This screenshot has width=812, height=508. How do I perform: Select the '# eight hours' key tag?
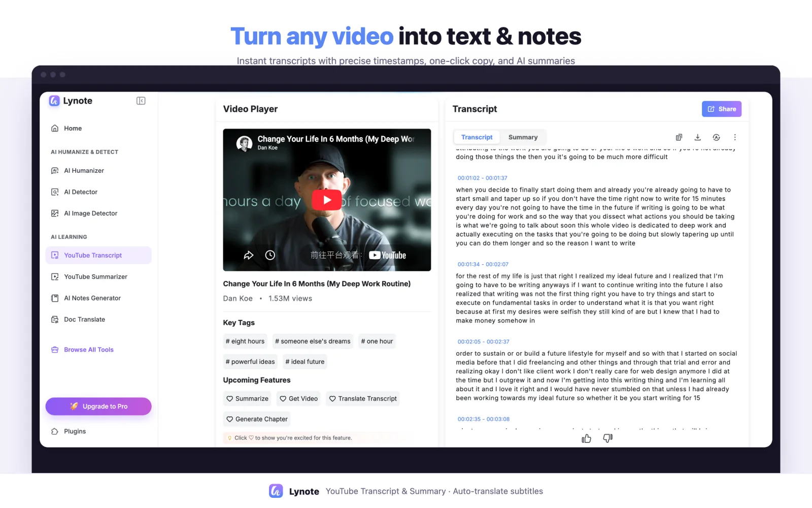coord(245,341)
